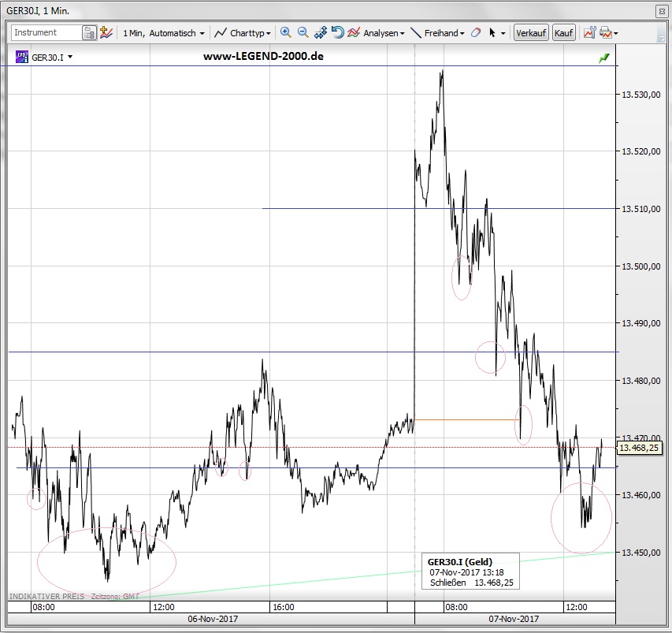Click the print chart icon
Image resolution: width=672 pixels, height=633 pixels.
pos(606,32)
